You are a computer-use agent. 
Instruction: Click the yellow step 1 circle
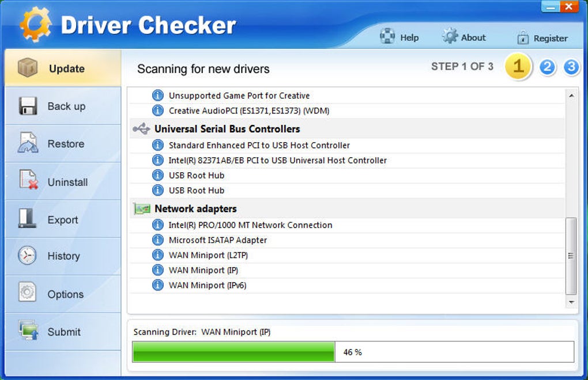pos(518,67)
